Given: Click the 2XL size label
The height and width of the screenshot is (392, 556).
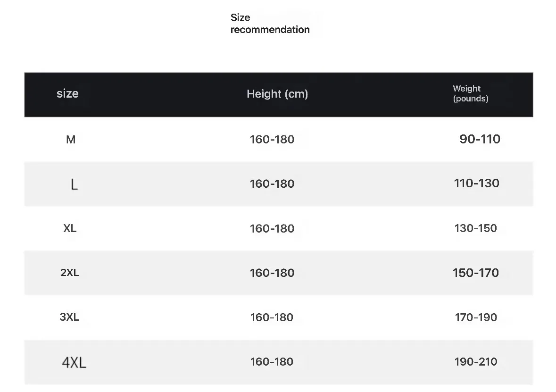Looking at the screenshot, I should click(70, 273).
